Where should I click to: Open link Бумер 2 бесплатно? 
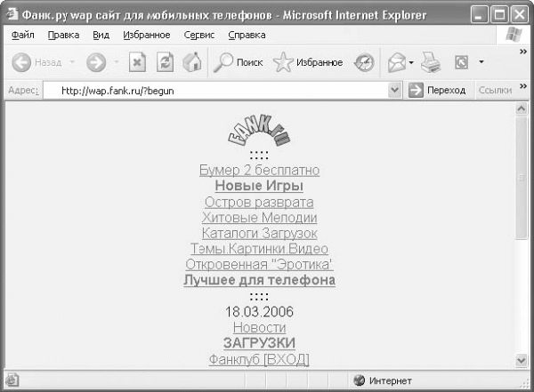(x=259, y=170)
